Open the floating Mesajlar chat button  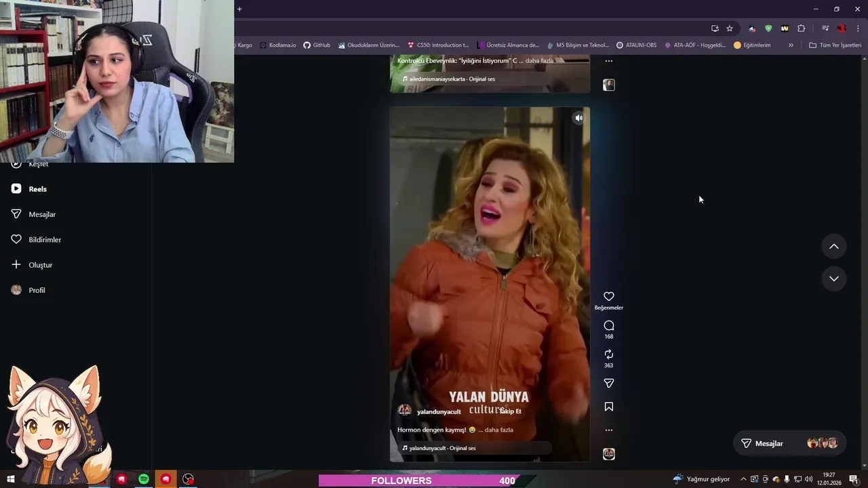point(790,443)
